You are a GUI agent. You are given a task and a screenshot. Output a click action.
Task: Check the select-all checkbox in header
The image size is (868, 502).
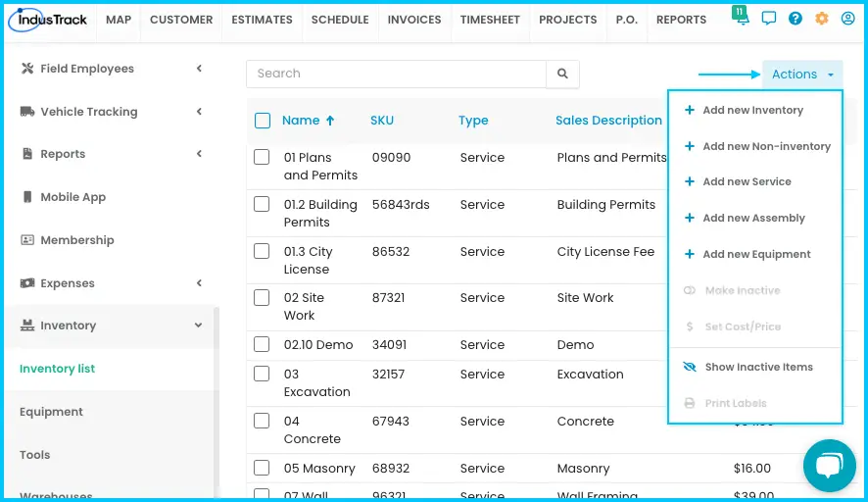click(263, 121)
